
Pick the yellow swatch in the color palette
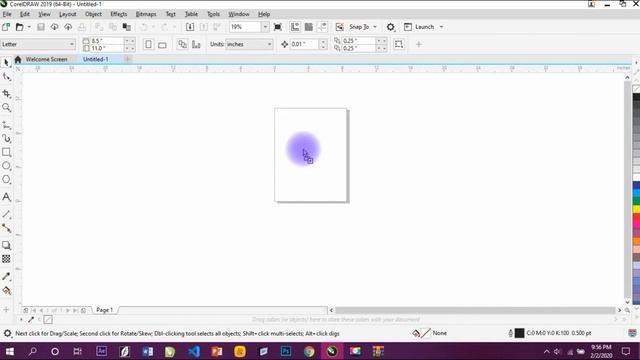(x=636, y=209)
